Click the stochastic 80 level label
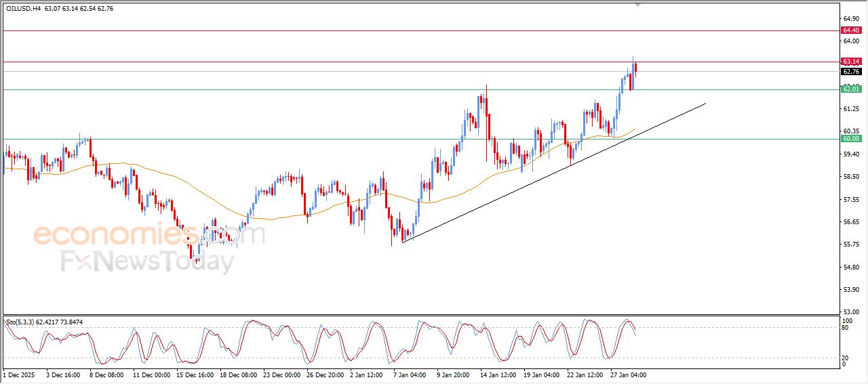The width and height of the screenshot is (868, 384). click(x=845, y=328)
